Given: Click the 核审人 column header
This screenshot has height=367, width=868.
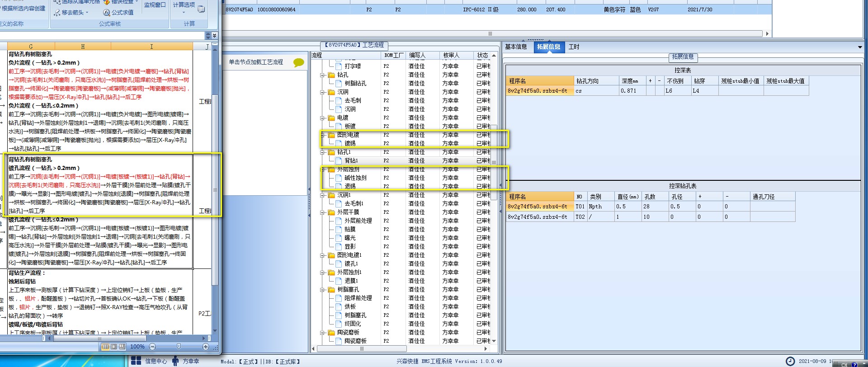Looking at the screenshot, I should [456, 56].
